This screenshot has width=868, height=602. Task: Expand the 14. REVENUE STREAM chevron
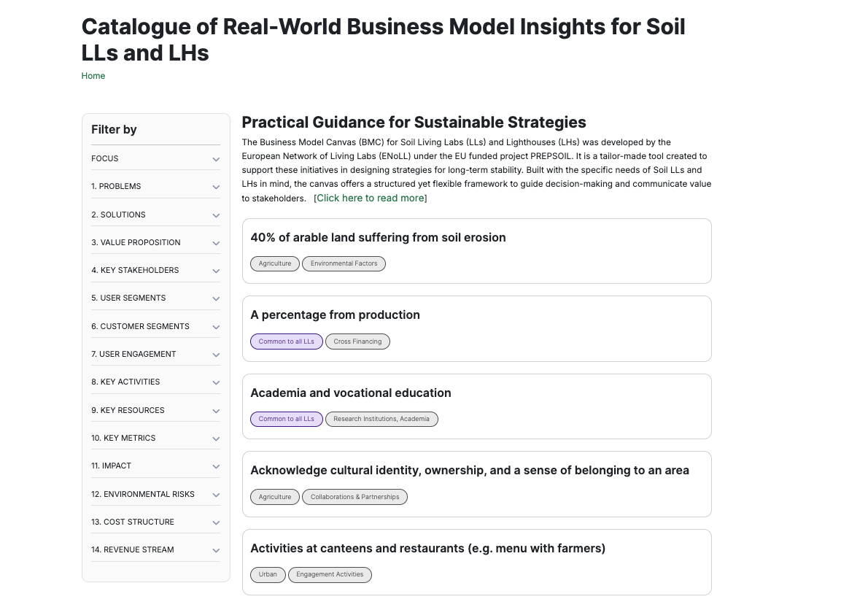pyautogui.click(x=216, y=550)
